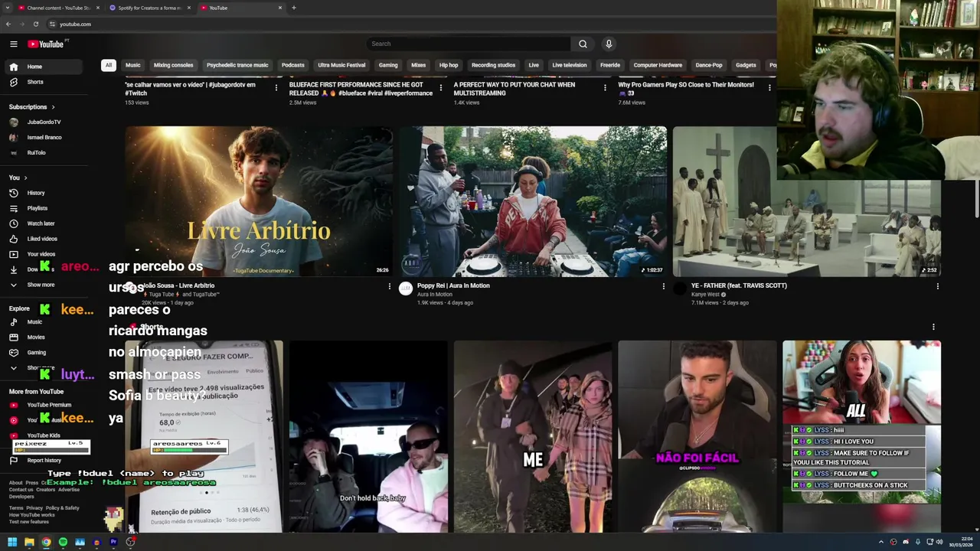Open Shorts from the sidebar
This screenshot has width=980, height=551.
pyautogui.click(x=42, y=82)
